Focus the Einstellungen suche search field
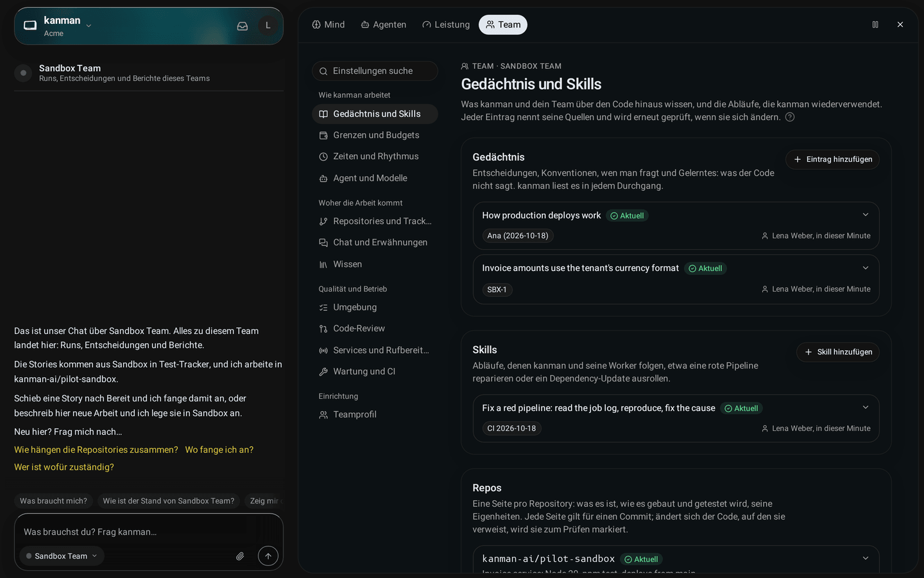 pyautogui.click(x=375, y=71)
